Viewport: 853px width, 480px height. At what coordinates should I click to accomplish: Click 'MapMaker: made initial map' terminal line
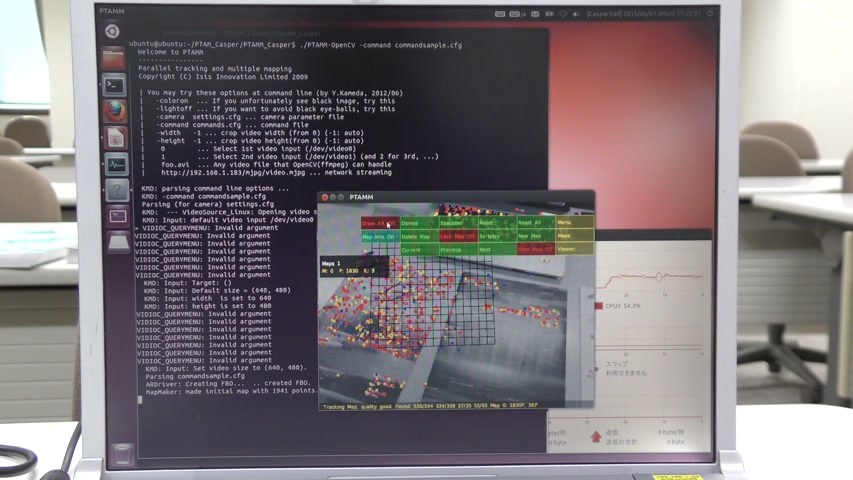[231, 391]
